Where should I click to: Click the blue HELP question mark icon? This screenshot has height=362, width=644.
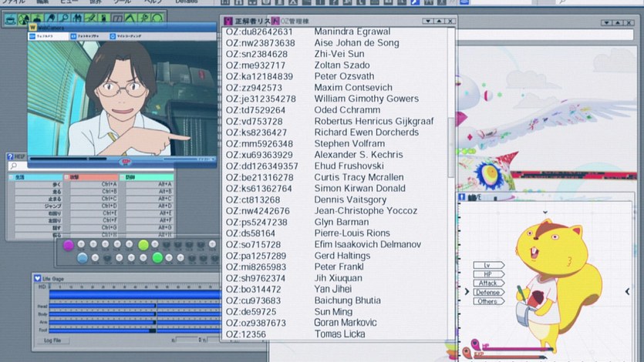(x=10, y=156)
